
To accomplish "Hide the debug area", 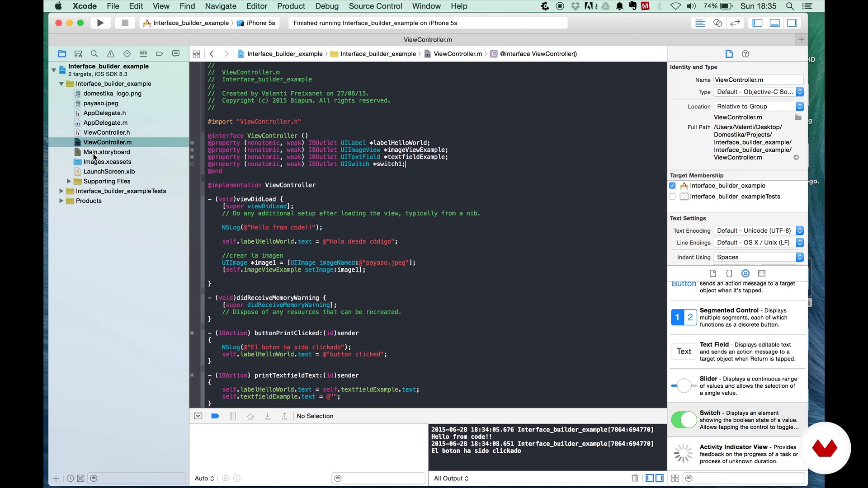I will tap(198, 416).
